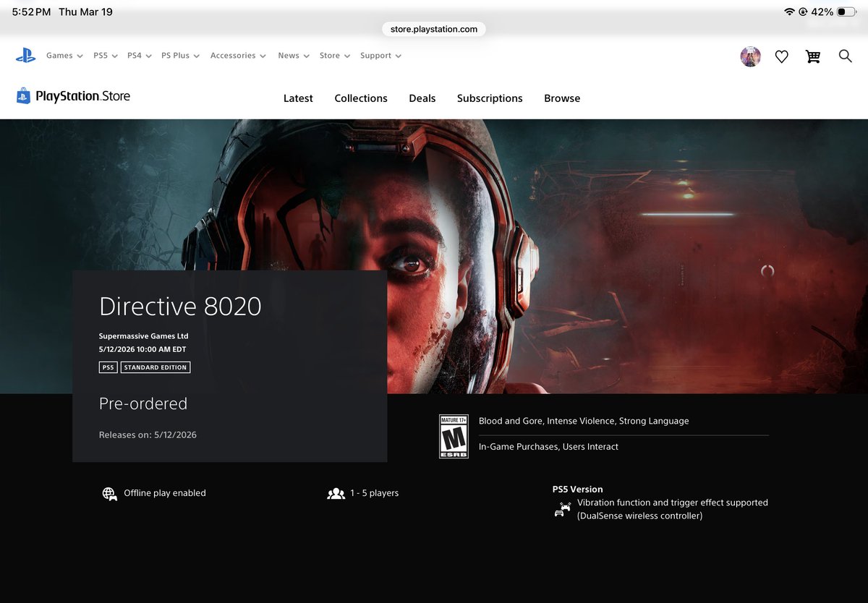Click the Releases on: 5/12/2026 text
The width and height of the screenshot is (868, 603).
(148, 435)
